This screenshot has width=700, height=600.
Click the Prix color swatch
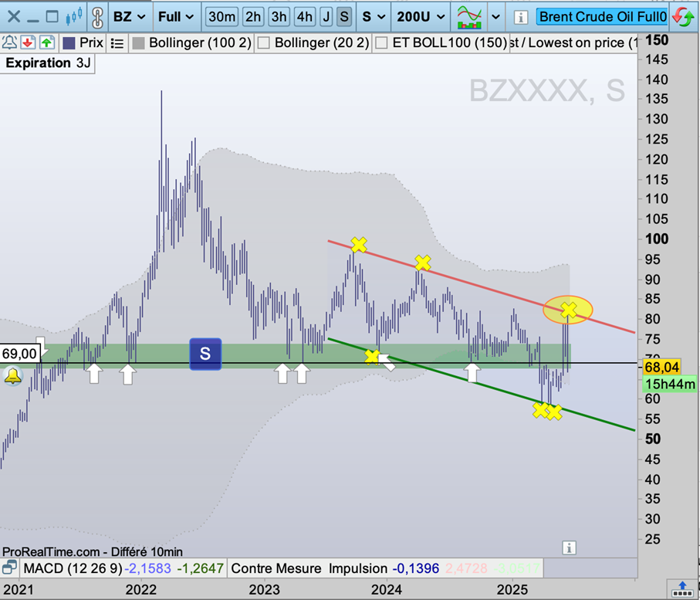[x=69, y=43]
